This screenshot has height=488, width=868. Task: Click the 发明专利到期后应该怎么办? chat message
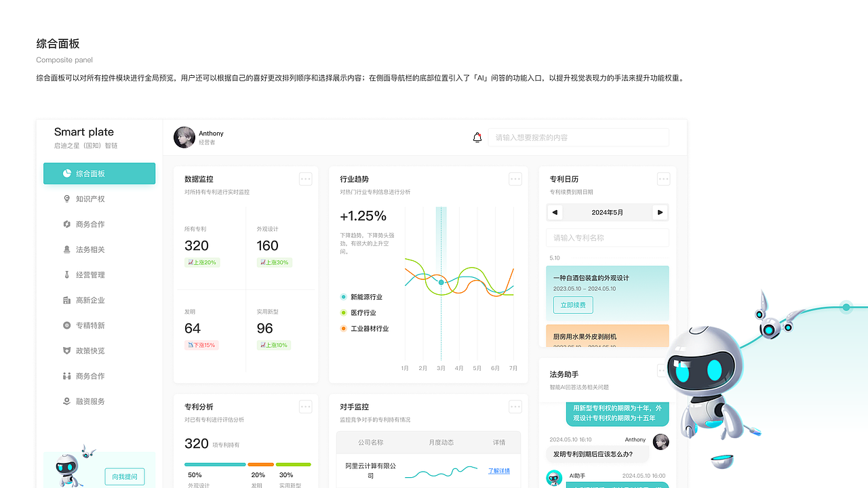click(x=596, y=454)
